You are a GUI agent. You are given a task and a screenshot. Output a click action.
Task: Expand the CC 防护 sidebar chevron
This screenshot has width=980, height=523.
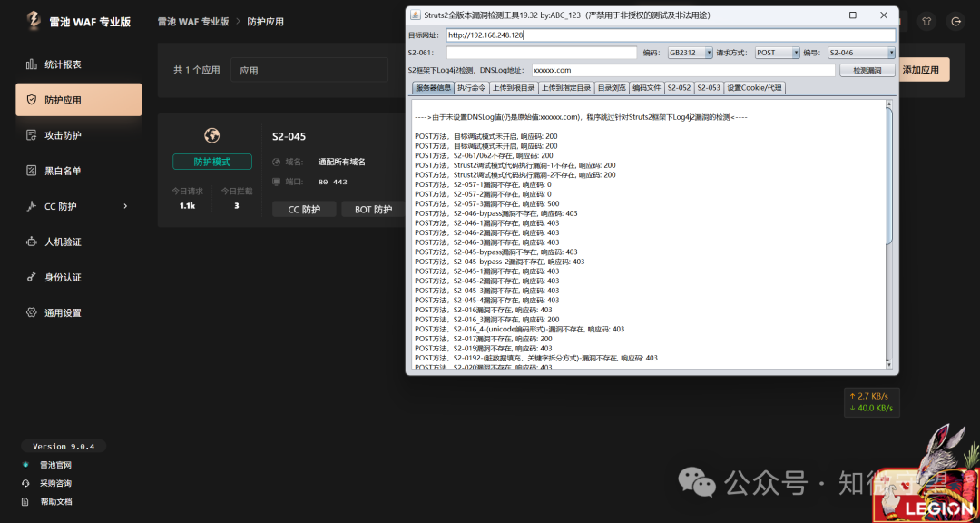tap(125, 206)
